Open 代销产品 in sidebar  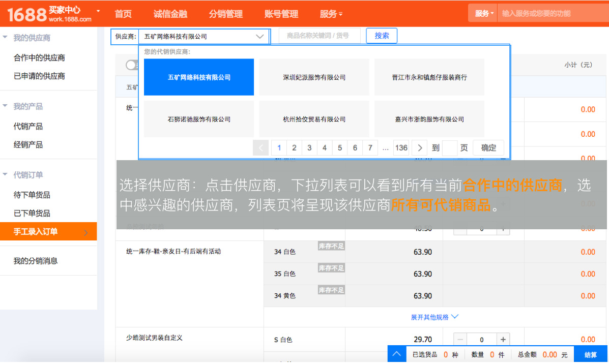coord(28,127)
